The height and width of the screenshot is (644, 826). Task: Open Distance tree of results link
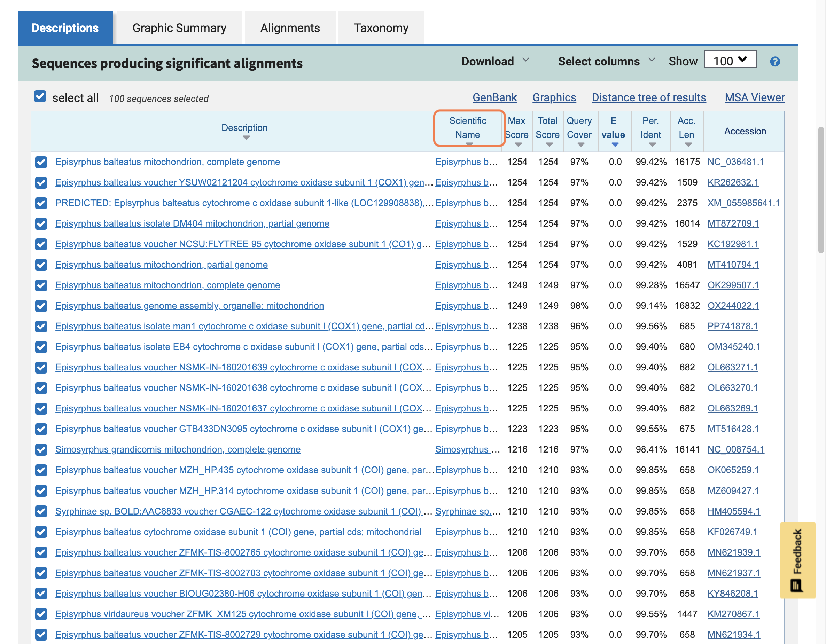click(x=649, y=97)
